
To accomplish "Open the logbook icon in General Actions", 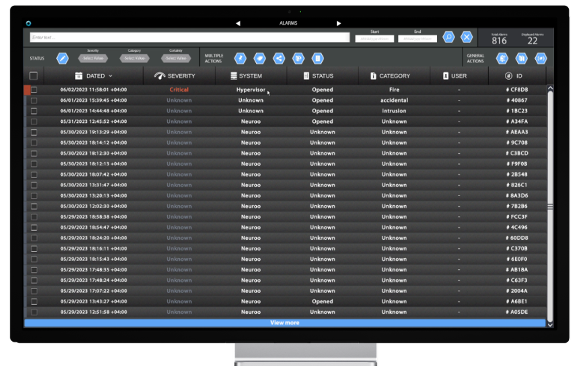I will coord(521,59).
